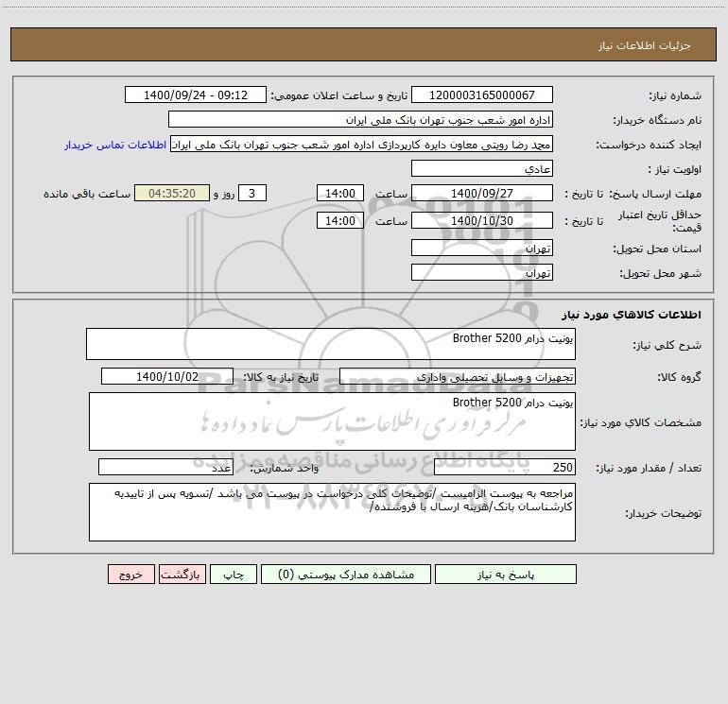Click the announcement date field 1400/09/24 - 09:12
728x704 pixels.
(196, 94)
